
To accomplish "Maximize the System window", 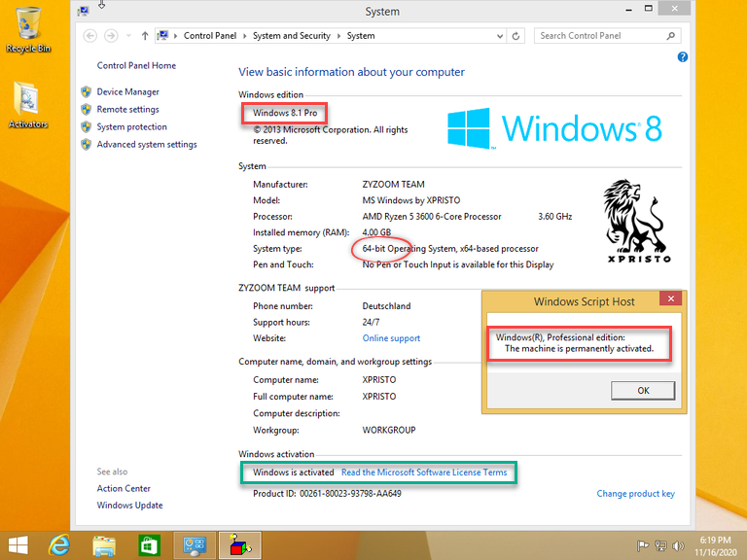I will coord(649,8).
